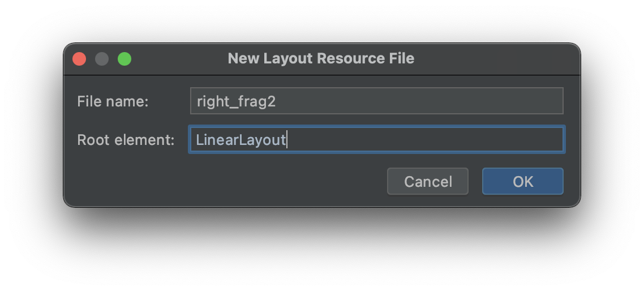Click into the Root element field
644x291 pixels.
coord(376,140)
